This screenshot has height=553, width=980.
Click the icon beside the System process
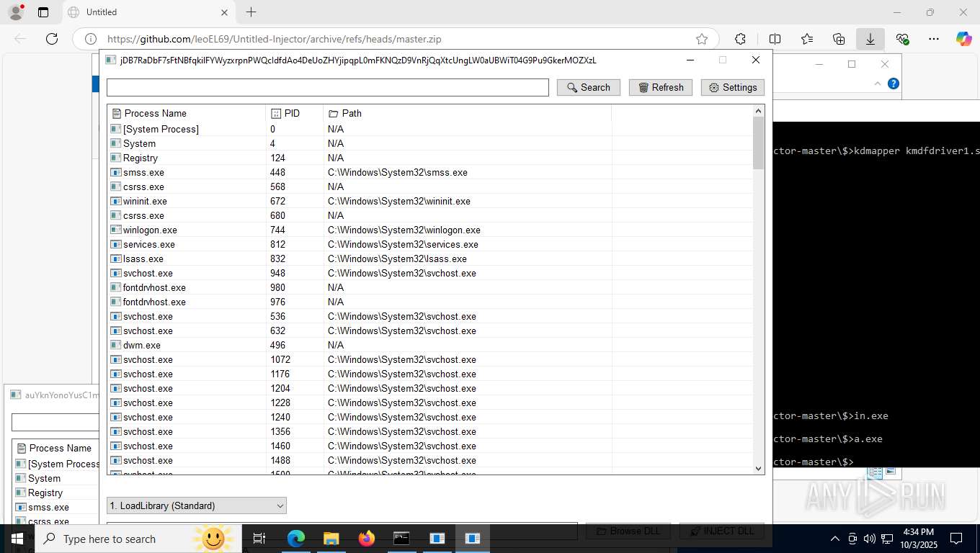tap(115, 143)
